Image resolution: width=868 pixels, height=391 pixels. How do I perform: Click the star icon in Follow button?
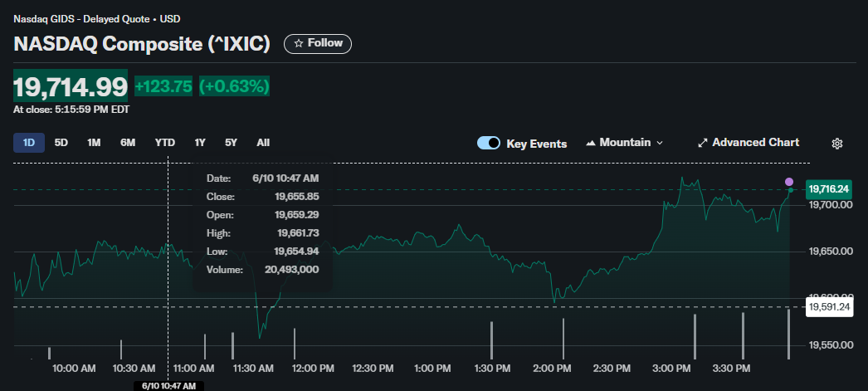point(299,43)
